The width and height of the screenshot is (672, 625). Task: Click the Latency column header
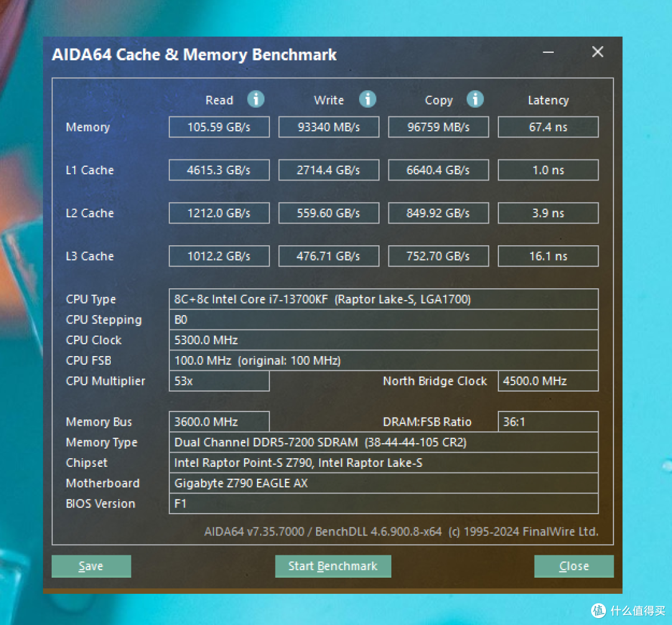click(x=548, y=100)
